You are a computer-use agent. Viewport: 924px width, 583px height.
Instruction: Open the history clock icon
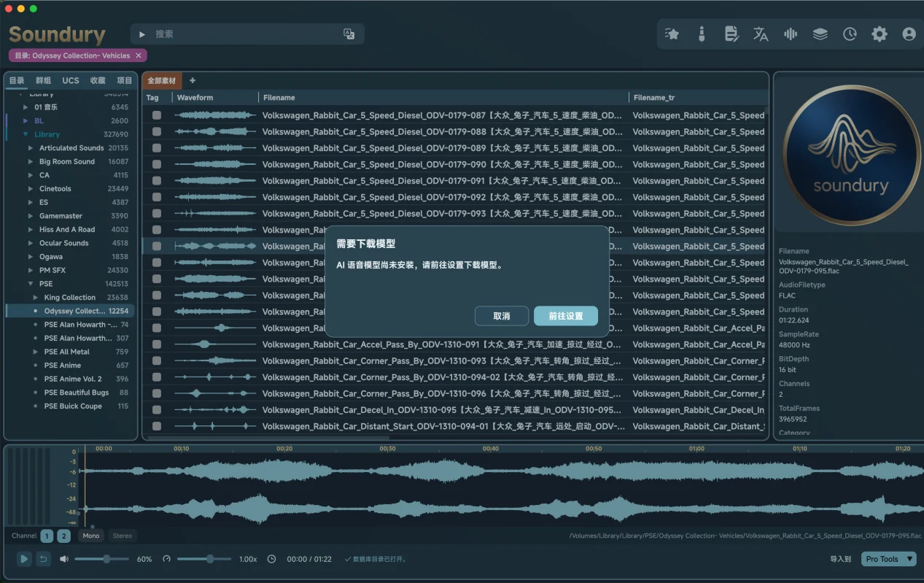(x=850, y=34)
